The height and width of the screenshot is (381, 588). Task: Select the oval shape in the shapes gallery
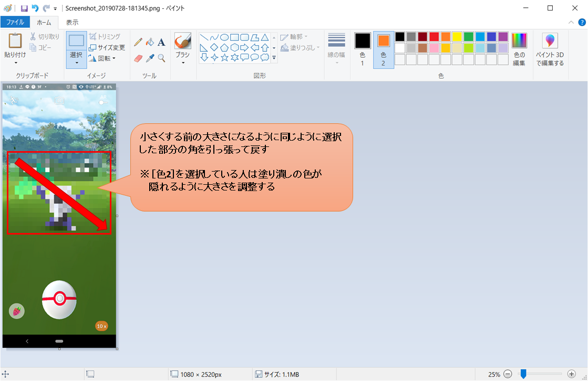[224, 37]
